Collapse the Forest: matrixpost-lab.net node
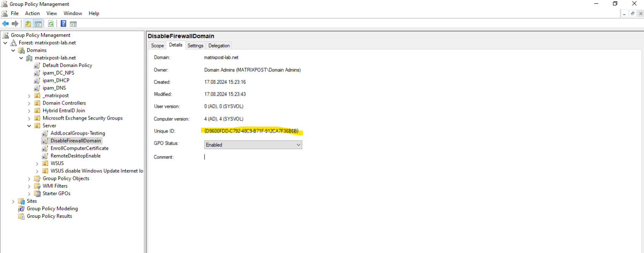The image size is (644, 253). pos(5,43)
